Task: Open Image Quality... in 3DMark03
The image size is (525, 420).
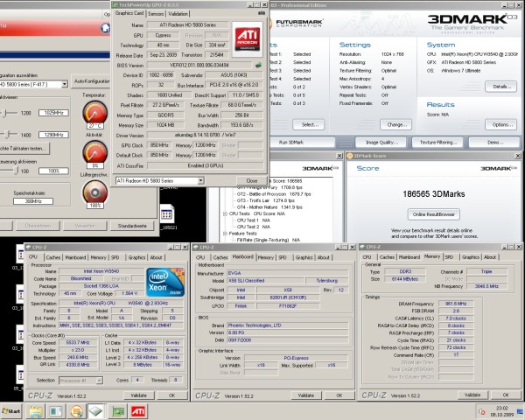Action: tap(381, 143)
